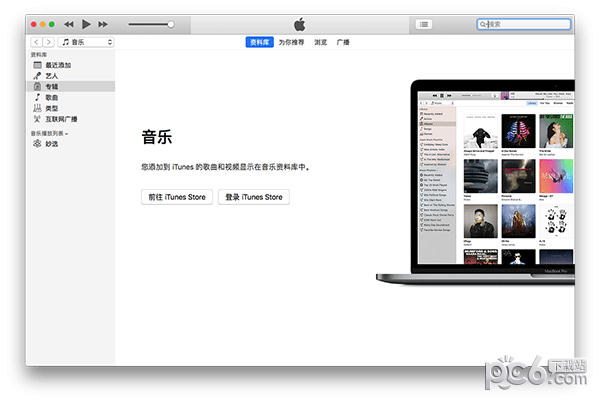Click the yellow minimize window button
Image resolution: width=600 pixels, height=402 pixels.
(x=43, y=24)
